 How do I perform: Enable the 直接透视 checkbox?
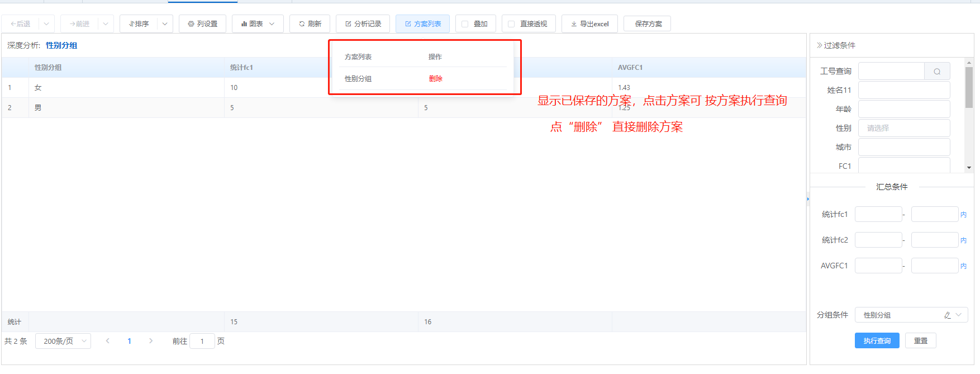click(x=511, y=24)
